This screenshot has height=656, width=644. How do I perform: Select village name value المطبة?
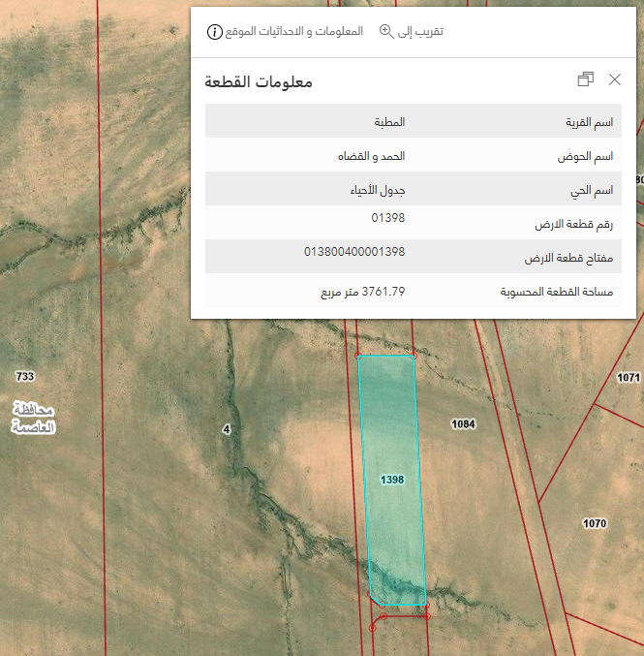pyautogui.click(x=389, y=122)
